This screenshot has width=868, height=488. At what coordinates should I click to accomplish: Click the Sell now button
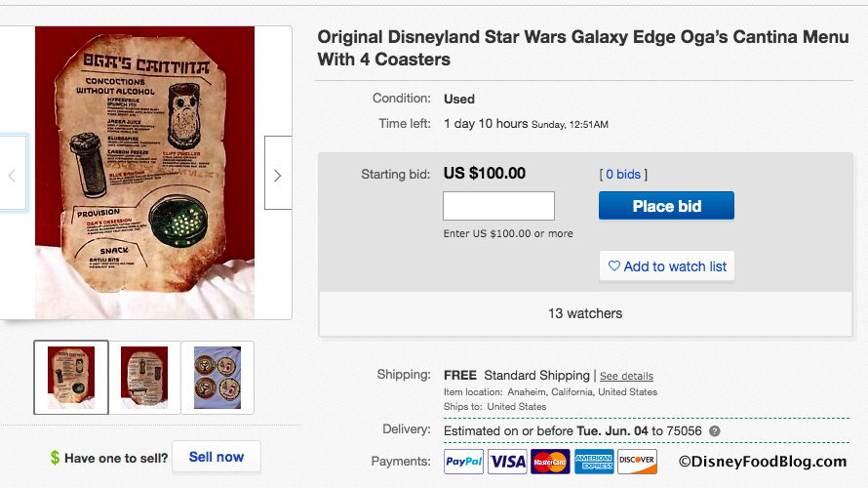point(216,457)
